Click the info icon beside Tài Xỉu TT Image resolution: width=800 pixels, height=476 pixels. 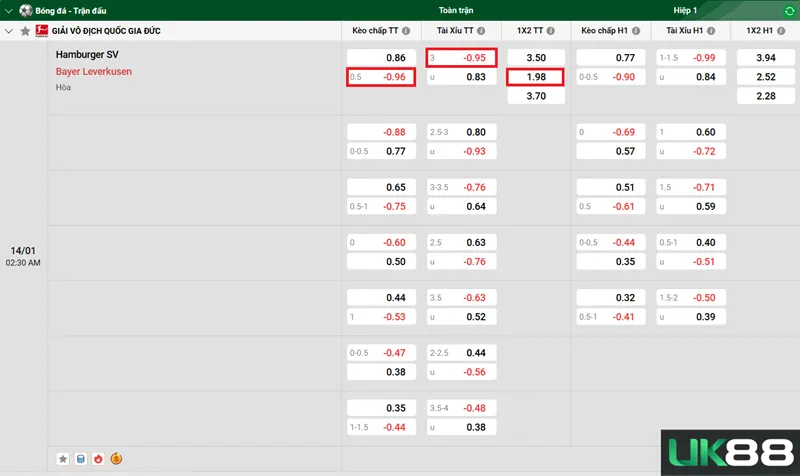(x=479, y=31)
